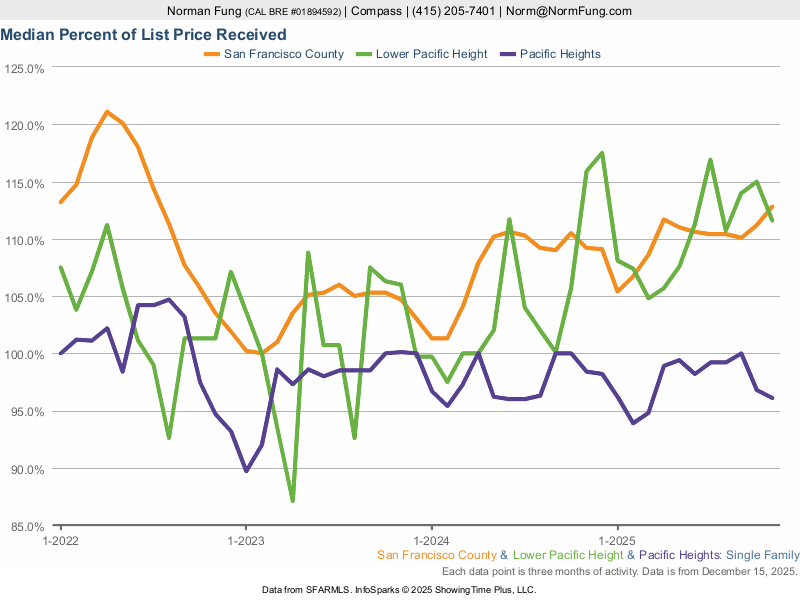Viewport: 800px width, 600px height.
Task: Click the orange San Francisco County legend swatch
Action: 211,54
